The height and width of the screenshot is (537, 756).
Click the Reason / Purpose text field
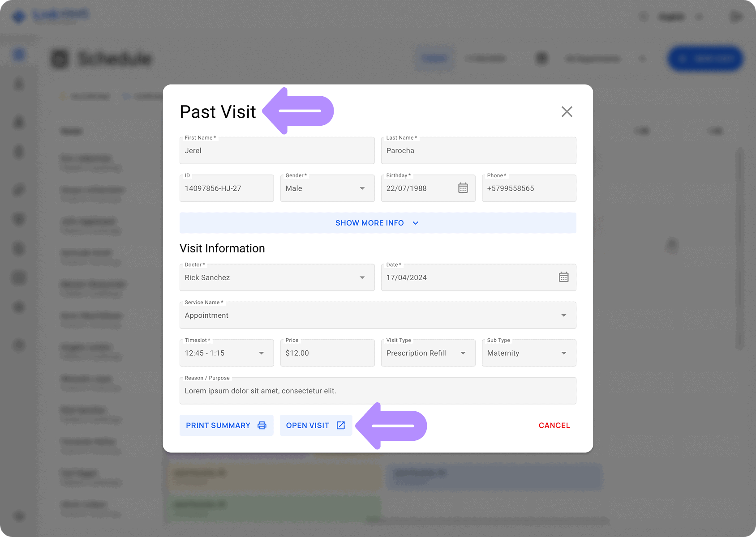(378, 391)
